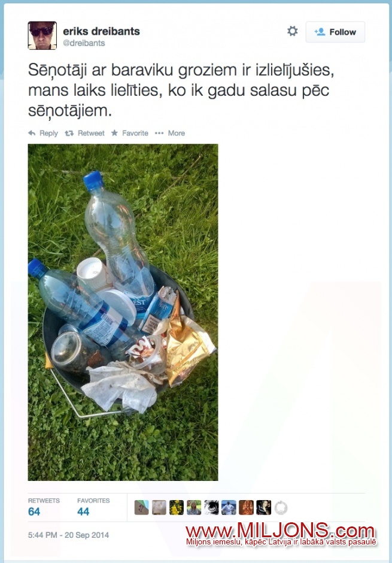Open the blonde woman avatar
Viewport: 392px width, 563px height.
194,508
